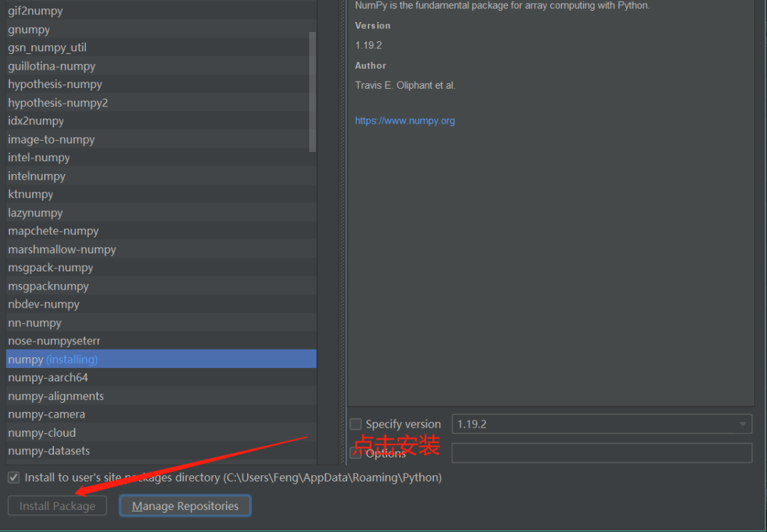The height and width of the screenshot is (532, 767).
Task: Select the intel-numpy package
Action: point(161,157)
